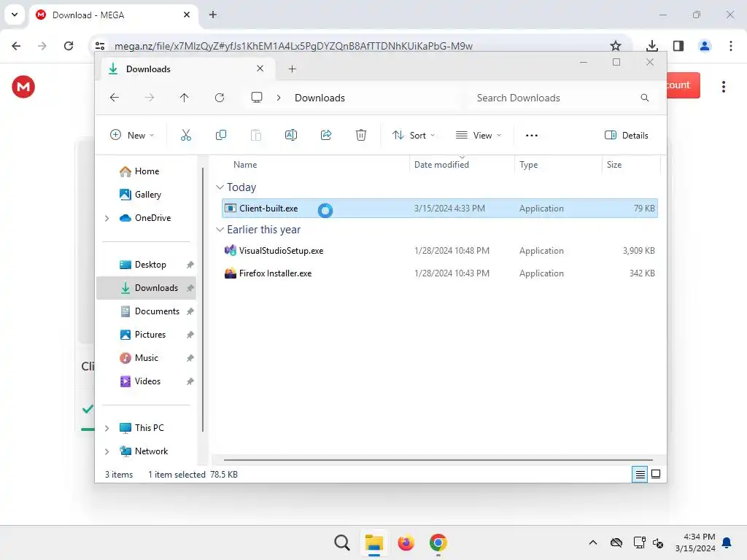Sort by Size column header
Screen dimensions: 747x560
point(631,165)
